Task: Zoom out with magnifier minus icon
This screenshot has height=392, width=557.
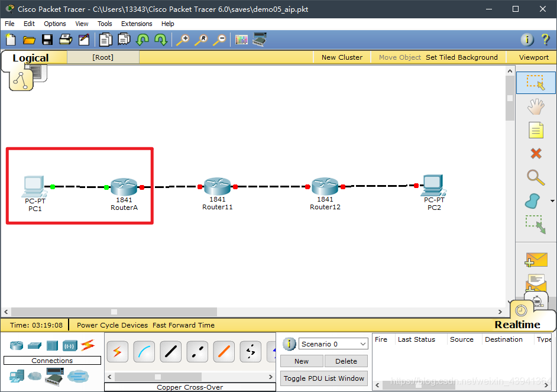Action: pyautogui.click(x=219, y=40)
